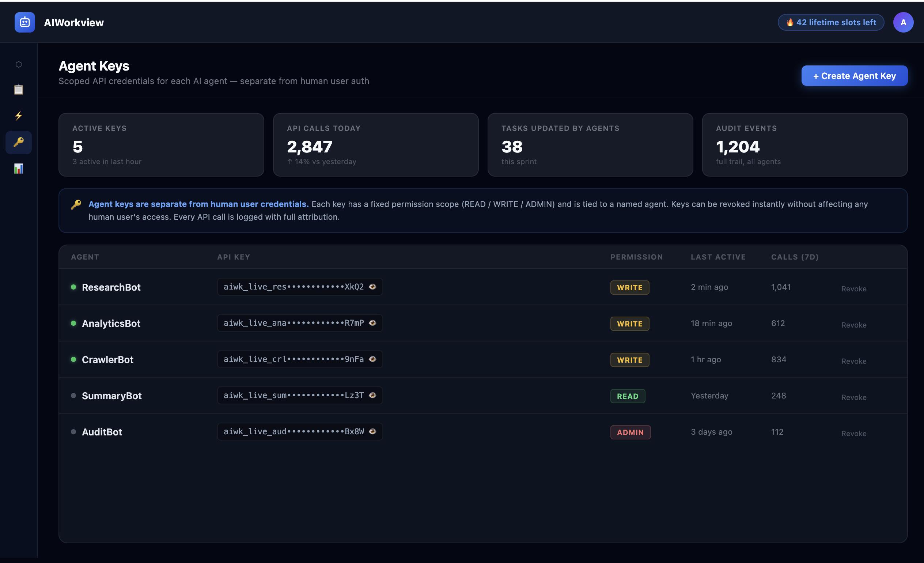Click the fire lifetime slots badge
Image resolution: width=924 pixels, height=563 pixels.
pyautogui.click(x=831, y=23)
